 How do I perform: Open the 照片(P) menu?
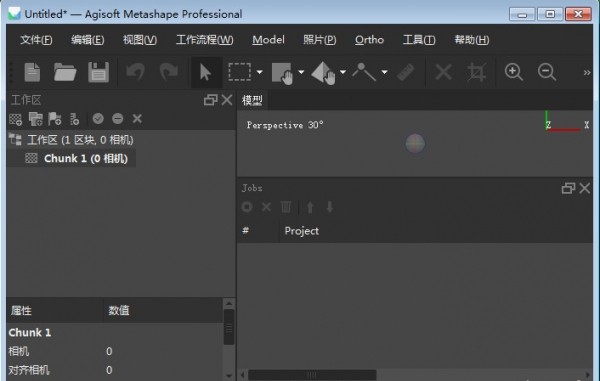coord(320,40)
